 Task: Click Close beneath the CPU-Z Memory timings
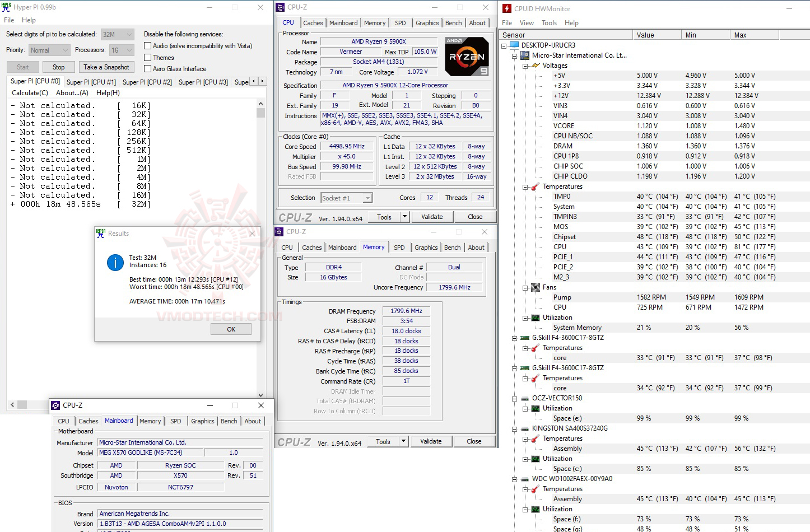click(x=474, y=441)
